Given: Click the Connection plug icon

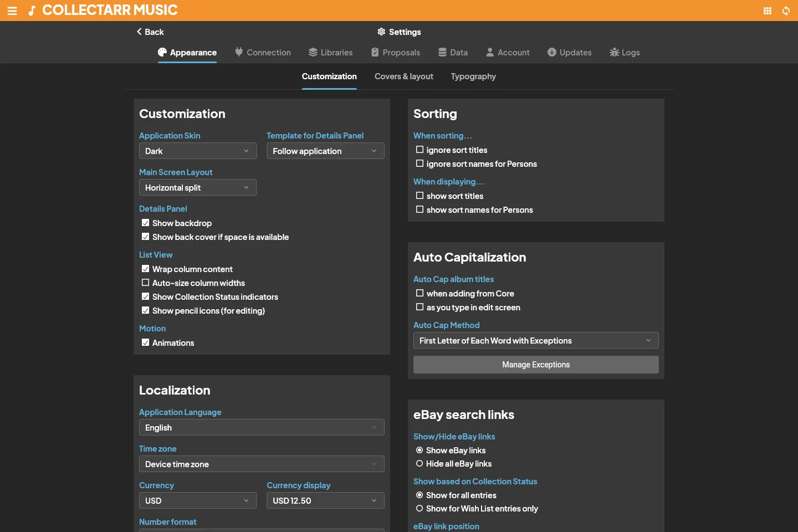Looking at the screenshot, I should [x=239, y=52].
